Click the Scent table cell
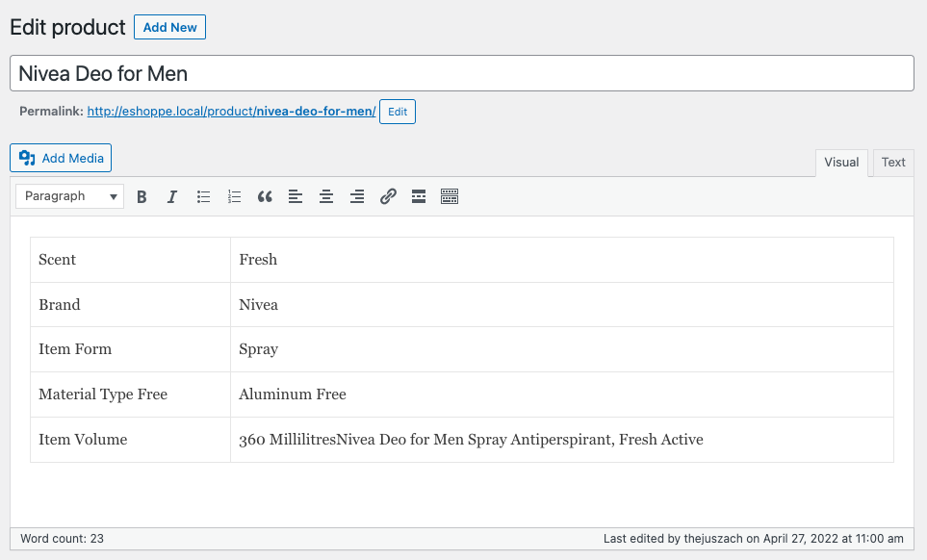Screen dimensions: 927x560 click(130, 260)
